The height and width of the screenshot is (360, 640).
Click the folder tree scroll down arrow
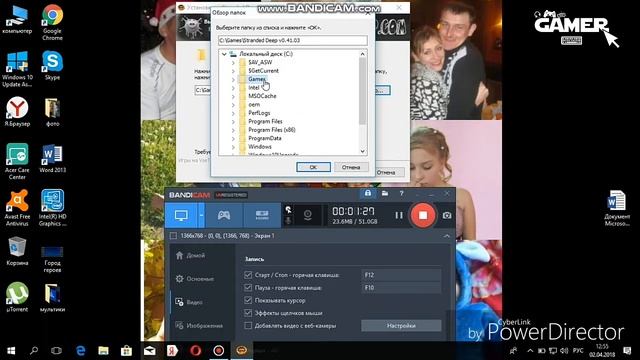pos(362,151)
